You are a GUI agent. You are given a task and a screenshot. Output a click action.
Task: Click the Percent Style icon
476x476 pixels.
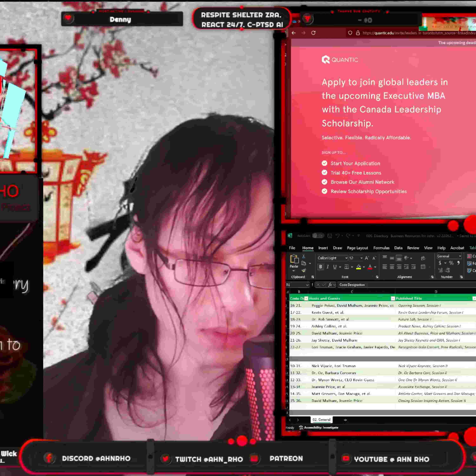[x=451, y=263]
